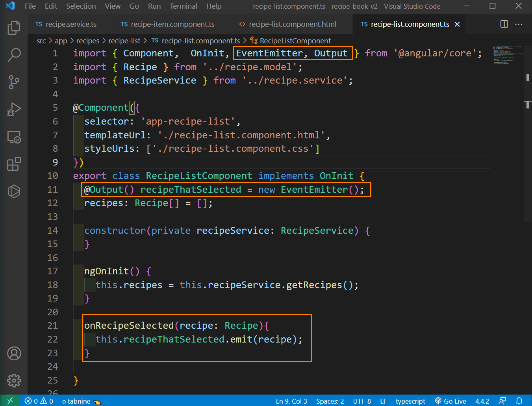Change encoding via UTF-8
532x406 pixels.
[362, 401]
